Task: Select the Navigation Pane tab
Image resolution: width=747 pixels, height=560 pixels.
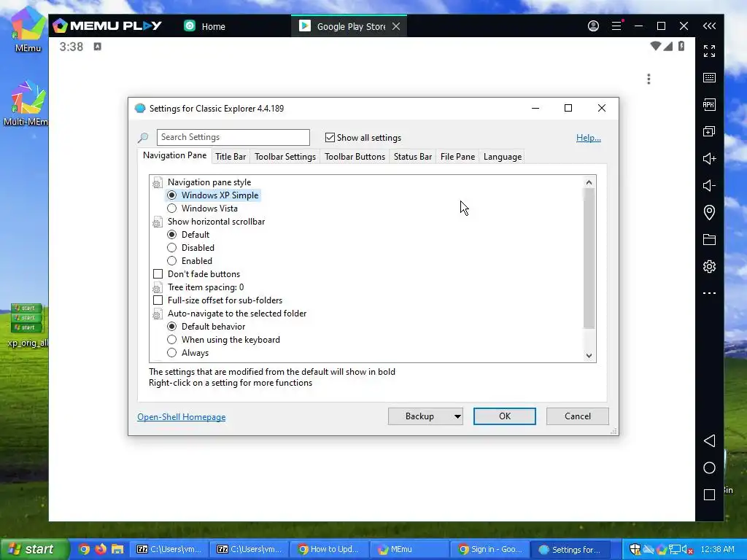Action: coord(174,156)
